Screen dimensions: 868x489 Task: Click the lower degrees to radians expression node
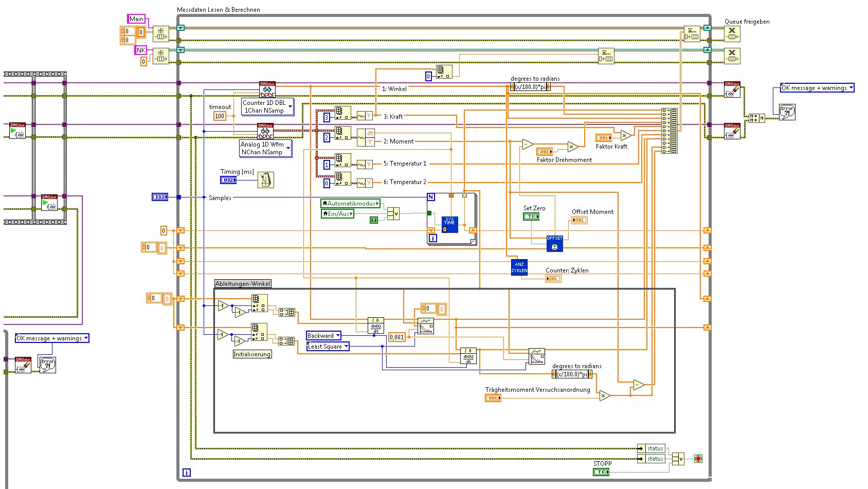pyautogui.click(x=572, y=374)
